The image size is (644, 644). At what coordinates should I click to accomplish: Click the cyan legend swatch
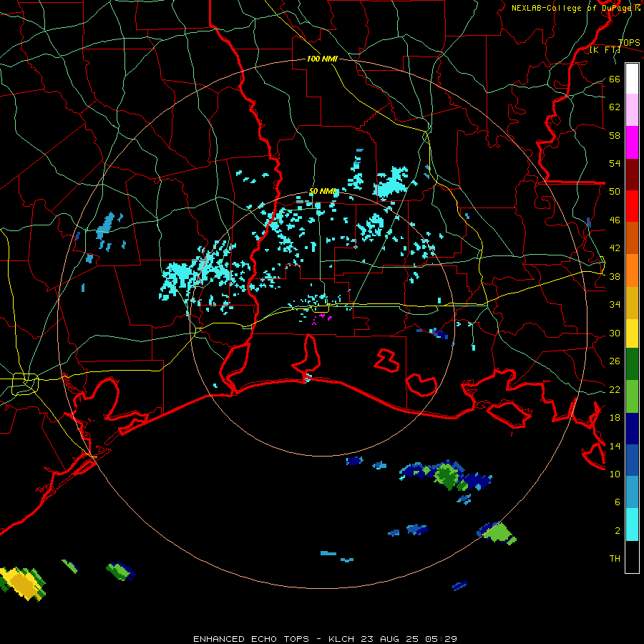(632, 524)
